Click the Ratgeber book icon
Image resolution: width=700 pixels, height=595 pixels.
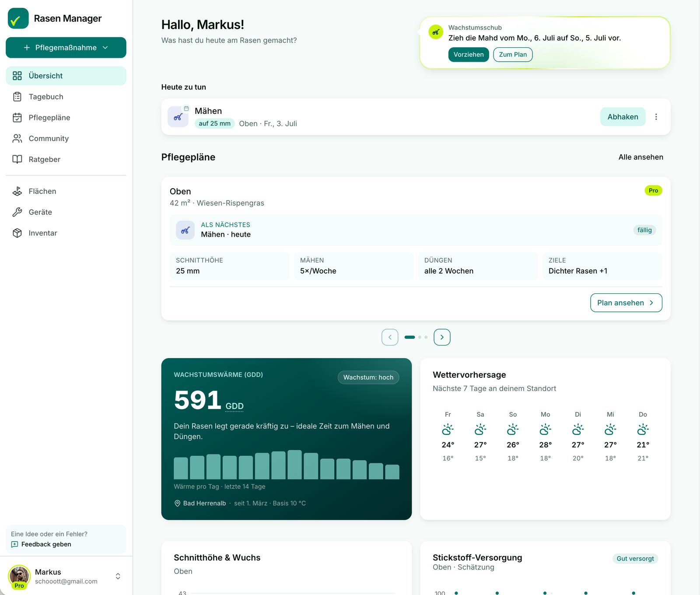[x=17, y=159]
